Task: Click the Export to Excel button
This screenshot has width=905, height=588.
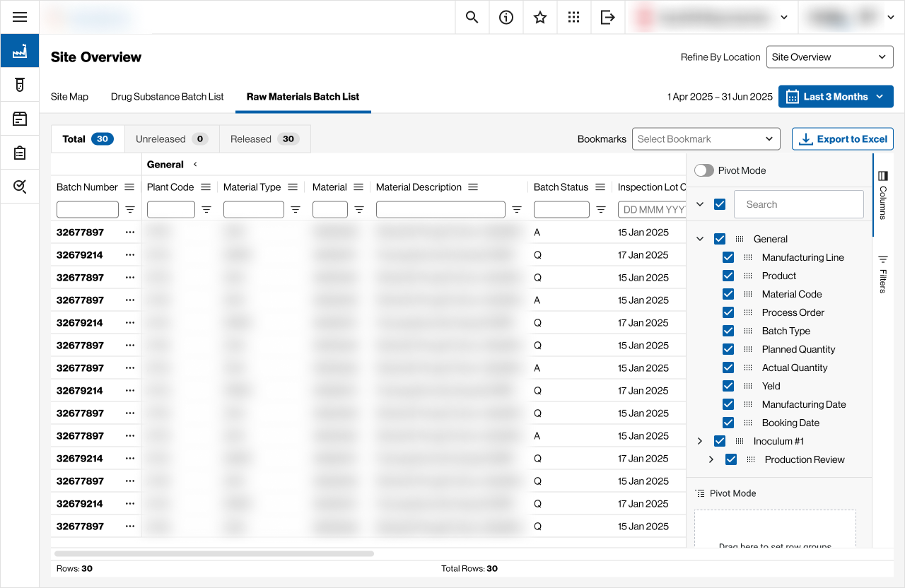Action: [843, 139]
